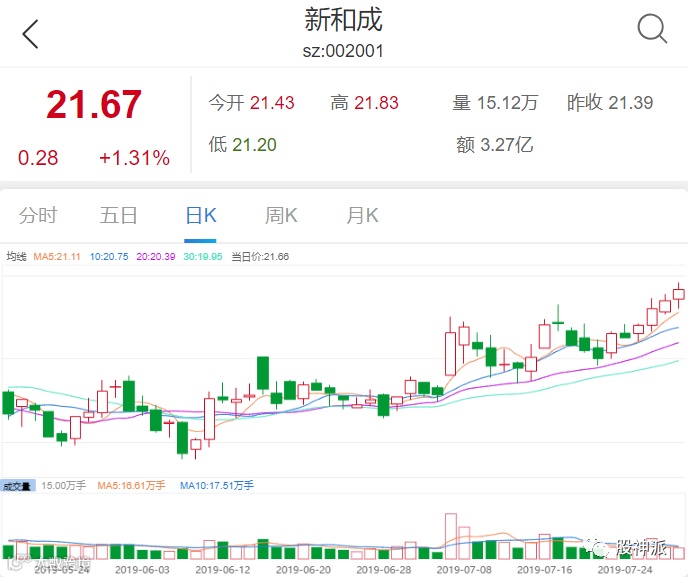Tap the stock name 新和成
Image resolution: width=688 pixels, height=577 pixels.
[343, 20]
